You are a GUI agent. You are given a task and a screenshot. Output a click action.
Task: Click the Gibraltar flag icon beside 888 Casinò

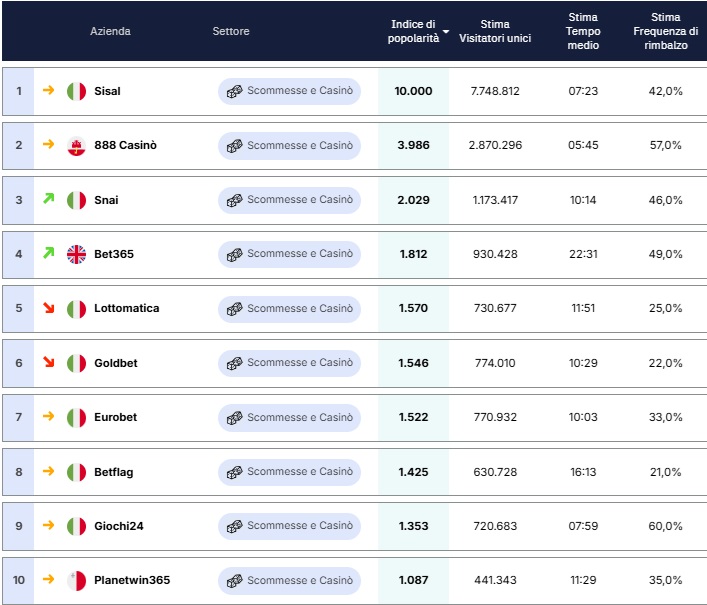pyautogui.click(x=76, y=146)
